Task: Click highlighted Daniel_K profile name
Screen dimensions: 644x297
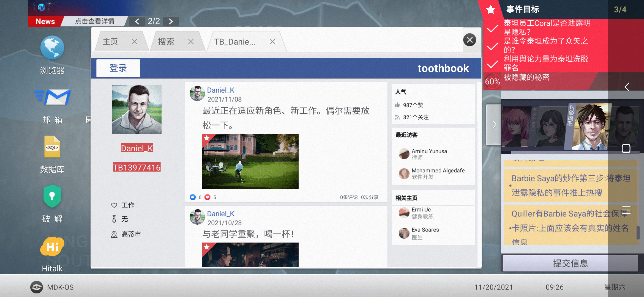Action: coord(137,148)
